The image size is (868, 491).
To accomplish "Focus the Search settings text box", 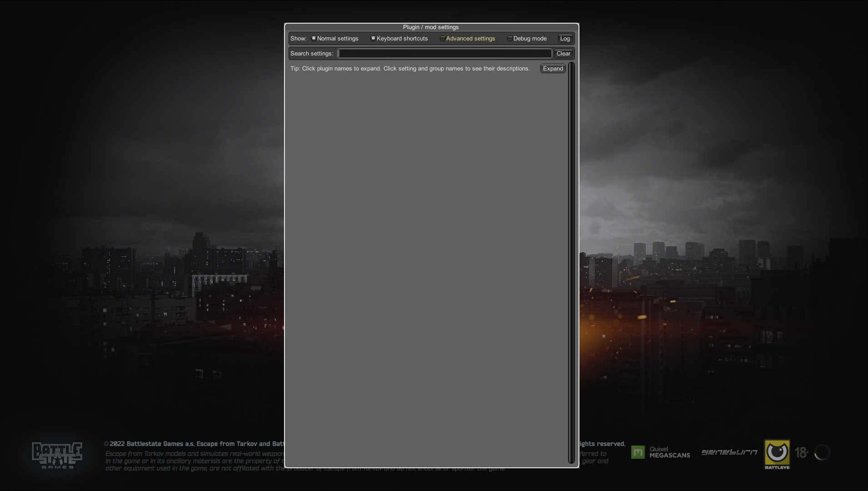I will pos(444,54).
